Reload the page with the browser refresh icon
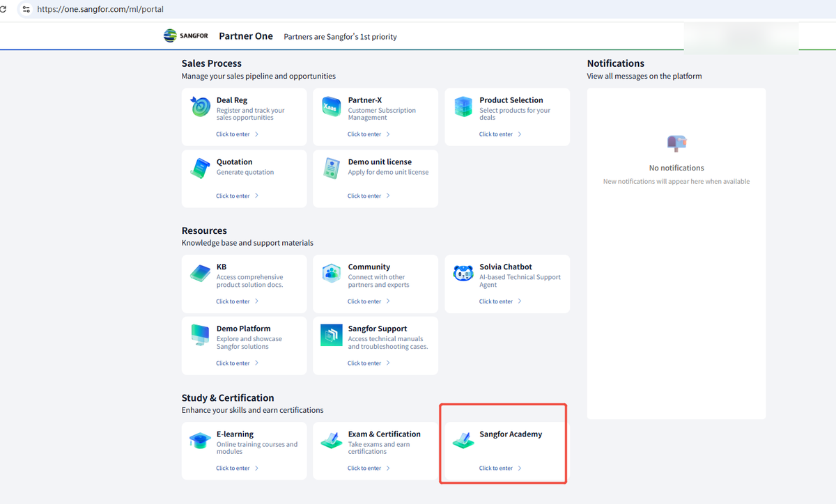The width and height of the screenshot is (836, 504). click(x=3, y=10)
